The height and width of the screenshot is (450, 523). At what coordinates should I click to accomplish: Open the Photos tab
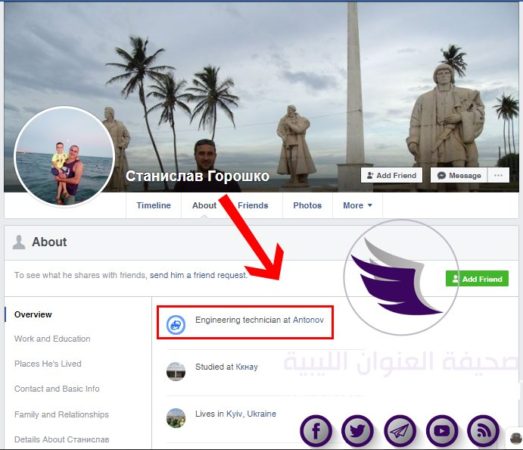click(307, 205)
